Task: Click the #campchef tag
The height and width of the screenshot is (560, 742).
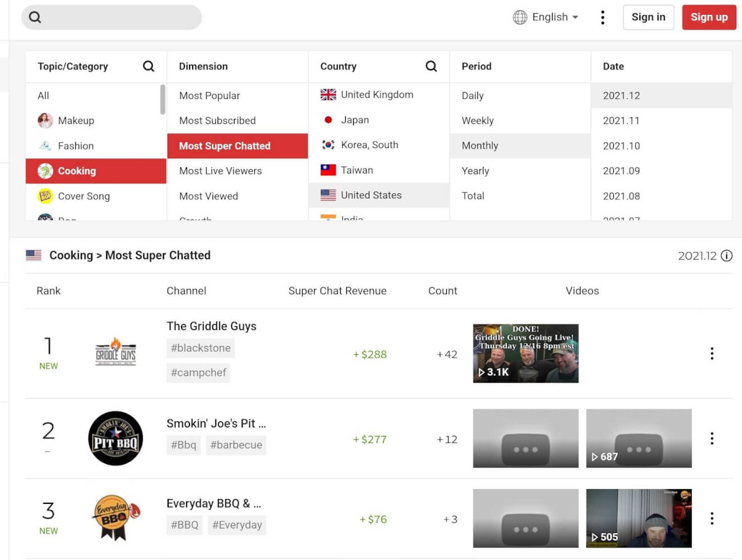Action: point(198,373)
